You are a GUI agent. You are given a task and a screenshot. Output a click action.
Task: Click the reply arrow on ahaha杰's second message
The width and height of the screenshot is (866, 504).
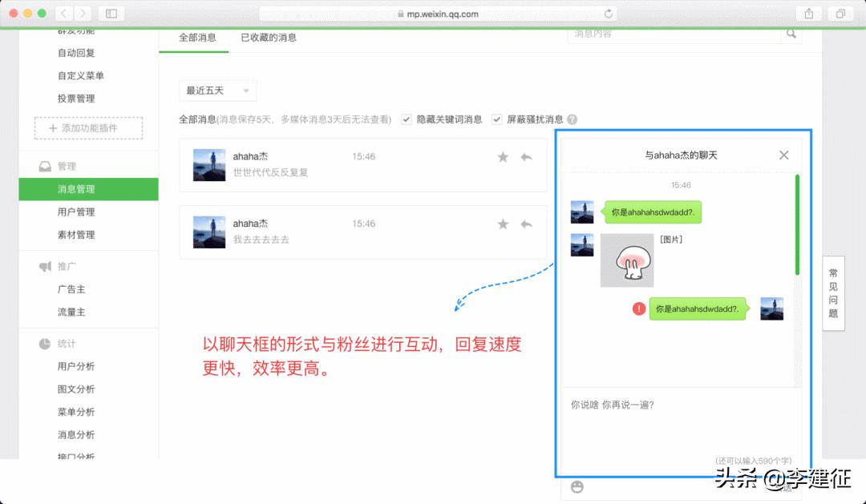(527, 224)
